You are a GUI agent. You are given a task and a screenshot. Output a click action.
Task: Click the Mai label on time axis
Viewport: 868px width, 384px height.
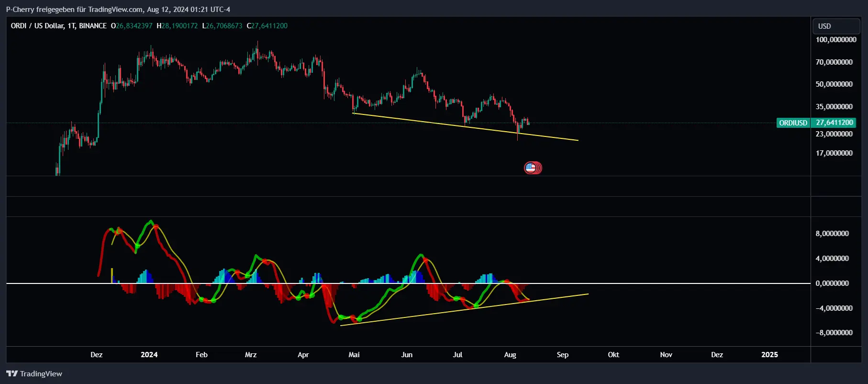click(354, 355)
